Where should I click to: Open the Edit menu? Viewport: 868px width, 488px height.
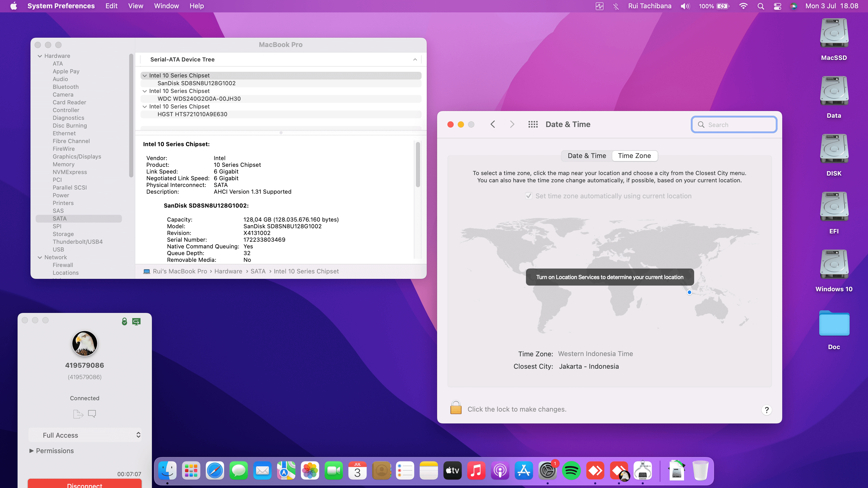[x=111, y=6]
